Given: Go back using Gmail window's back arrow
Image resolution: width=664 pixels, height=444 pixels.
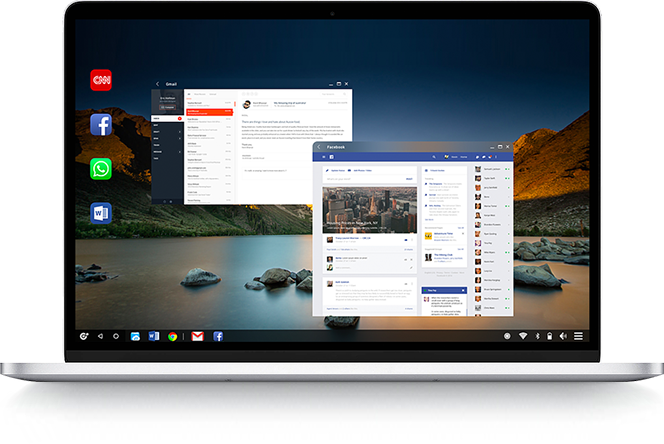Looking at the screenshot, I should tap(158, 85).
